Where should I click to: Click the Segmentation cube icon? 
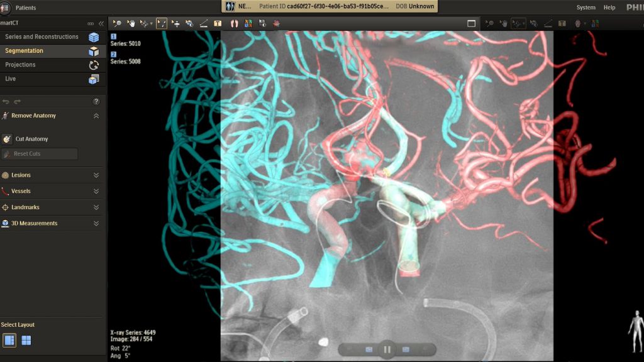[94, 51]
